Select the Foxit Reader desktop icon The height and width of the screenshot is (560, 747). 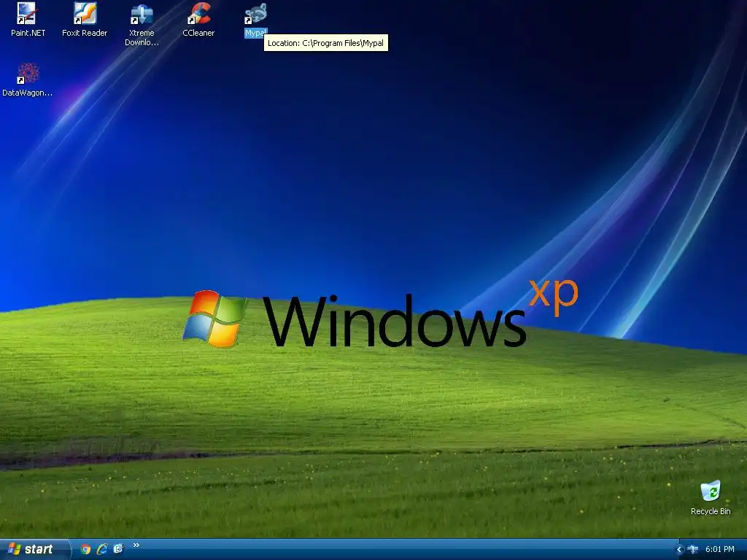tap(85, 20)
